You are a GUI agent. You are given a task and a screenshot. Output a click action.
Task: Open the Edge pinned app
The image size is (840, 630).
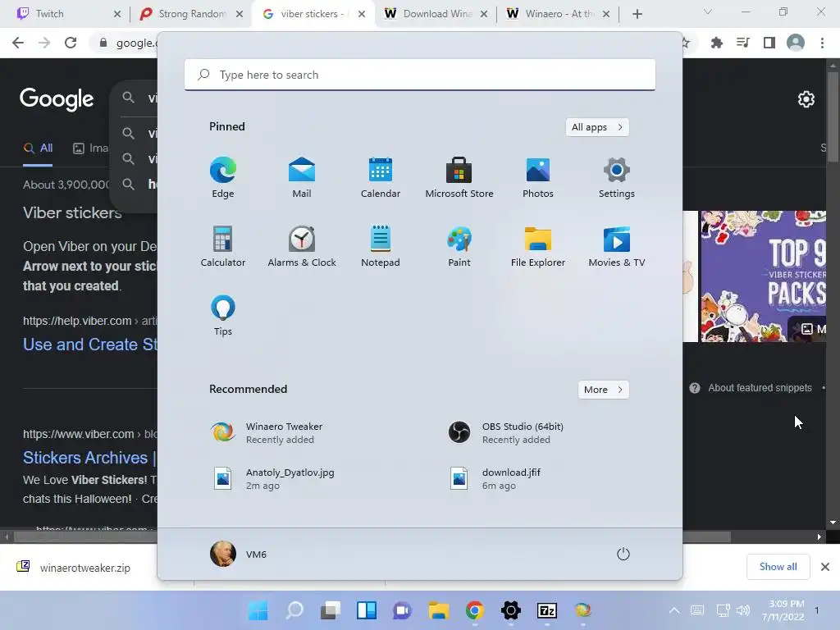223,177
